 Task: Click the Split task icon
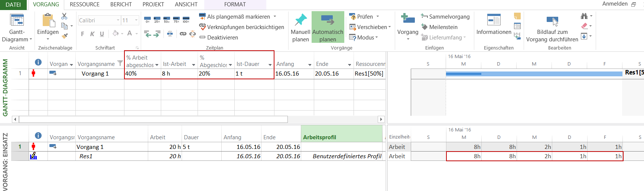click(170, 34)
